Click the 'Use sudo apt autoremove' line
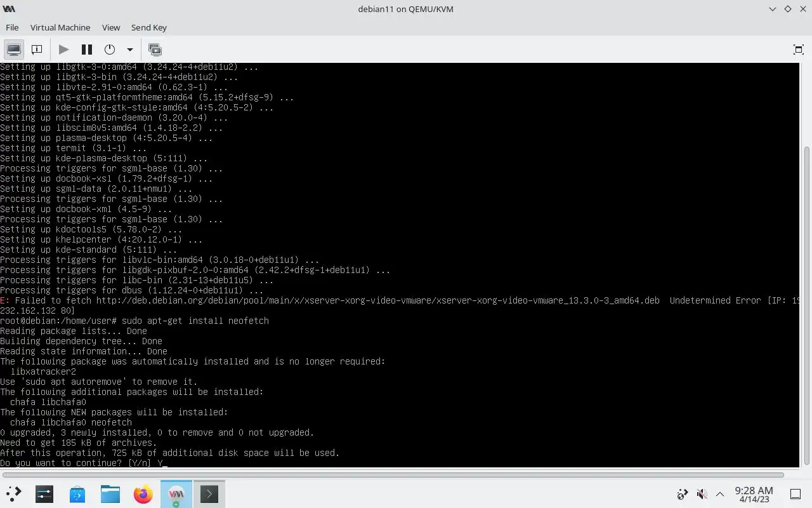This screenshot has height=508, width=812. click(99, 382)
